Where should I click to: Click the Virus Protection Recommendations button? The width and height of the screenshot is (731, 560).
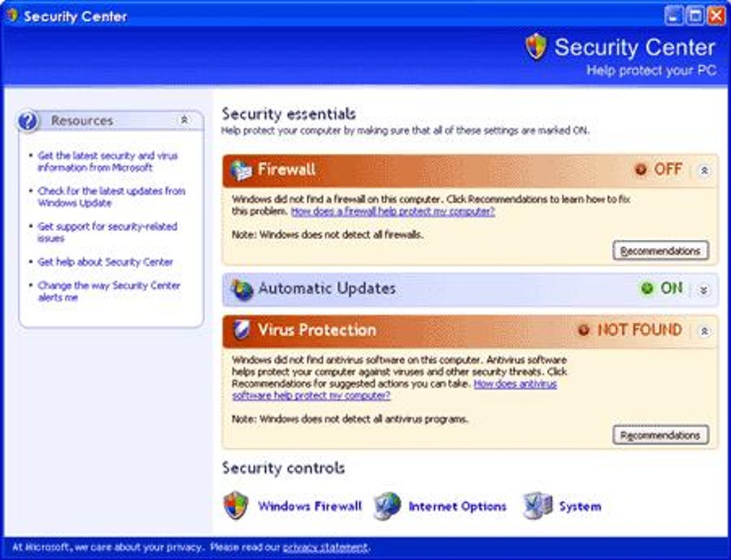pyautogui.click(x=661, y=435)
